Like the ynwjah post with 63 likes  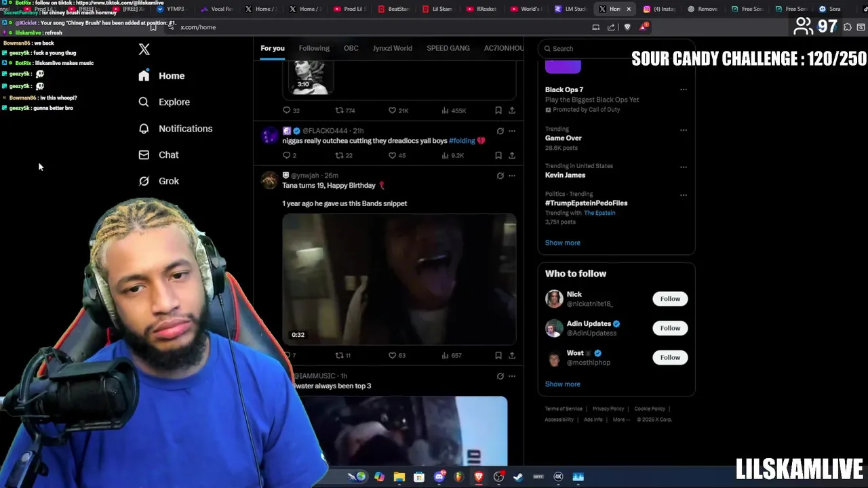tap(397, 355)
